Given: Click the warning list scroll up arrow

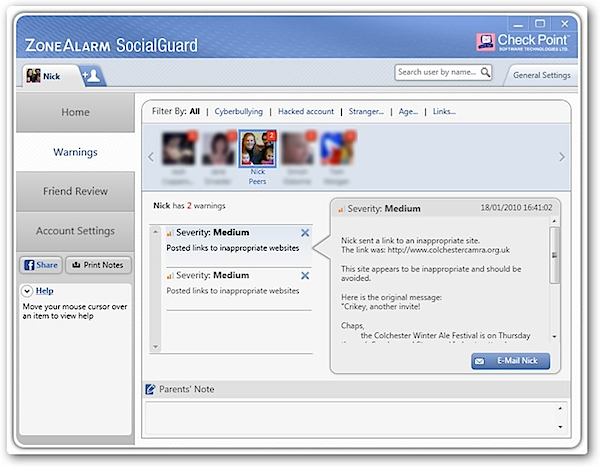Looking at the screenshot, I should tap(155, 232).
